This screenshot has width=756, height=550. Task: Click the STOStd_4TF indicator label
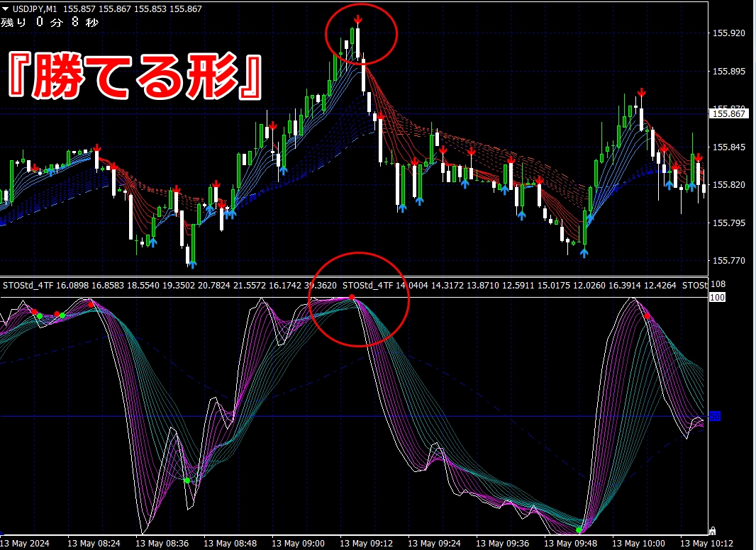(28, 286)
